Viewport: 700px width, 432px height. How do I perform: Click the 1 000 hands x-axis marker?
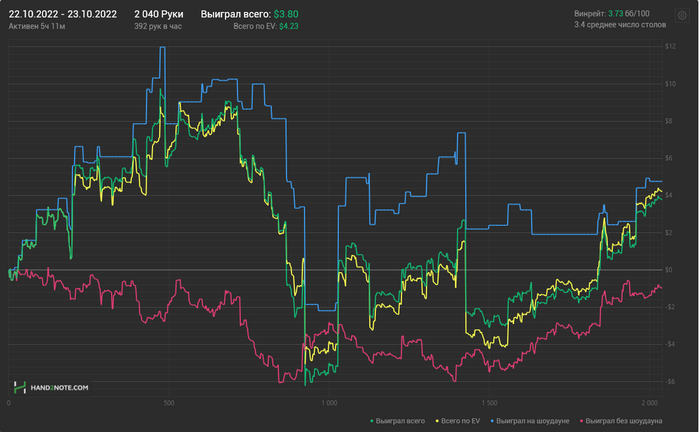point(328,403)
